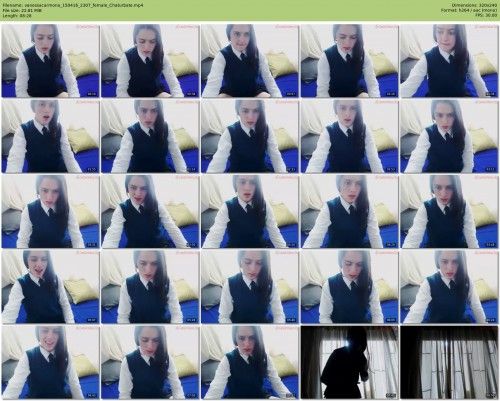Select the third frame of the top row
This screenshot has height=401, width=500.
(250, 61)
